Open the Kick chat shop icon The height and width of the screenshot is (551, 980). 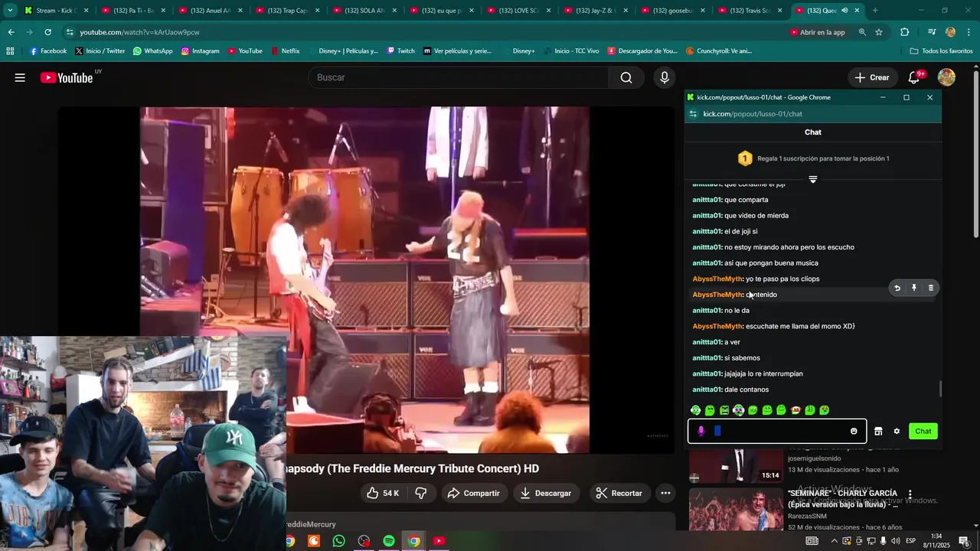point(878,431)
